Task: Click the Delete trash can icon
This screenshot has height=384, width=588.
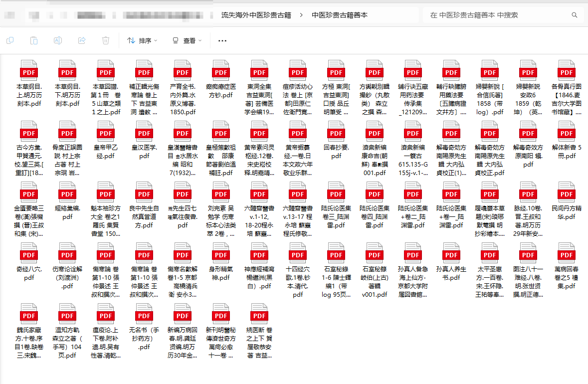Action: click(x=106, y=40)
